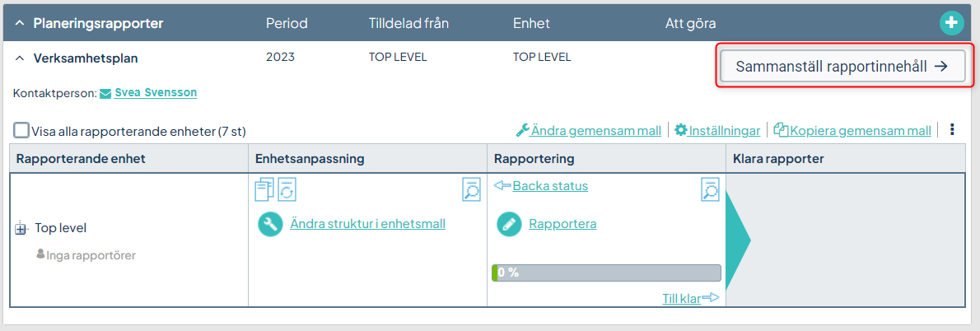Click the refresh document icon under Enhetsanpassning

click(x=287, y=189)
